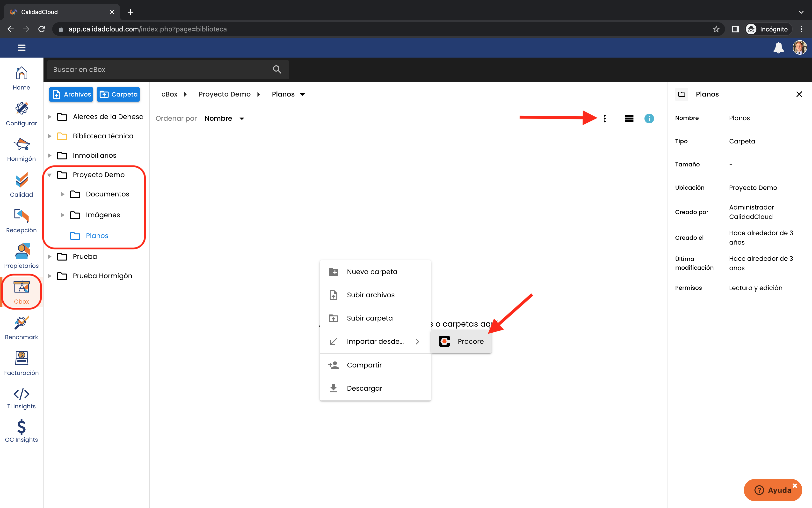
Task: Expand the Alerces de la Dehesa folder
Action: (x=50, y=117)
